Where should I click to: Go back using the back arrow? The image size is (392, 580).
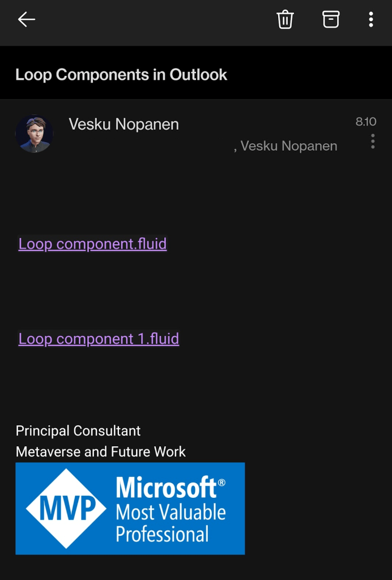tap(26, 19)
